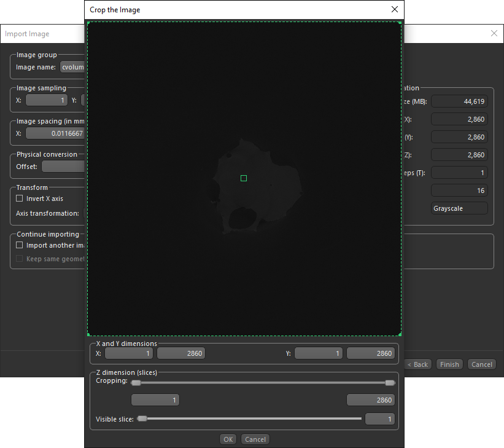Click the Y dimension minimum field
Screen dimensions: 504x448
(319, 353)
